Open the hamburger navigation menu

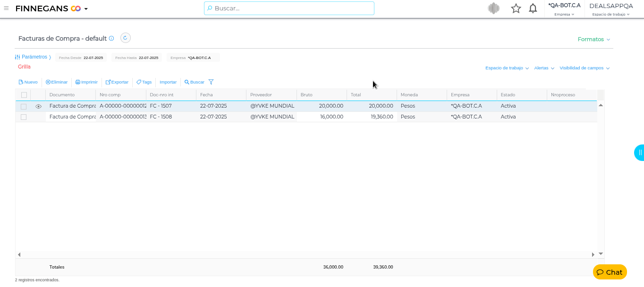pos(6,8)
